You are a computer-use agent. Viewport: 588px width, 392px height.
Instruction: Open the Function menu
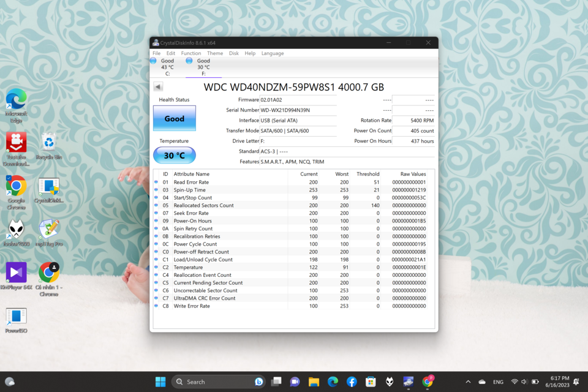[191, 53]
